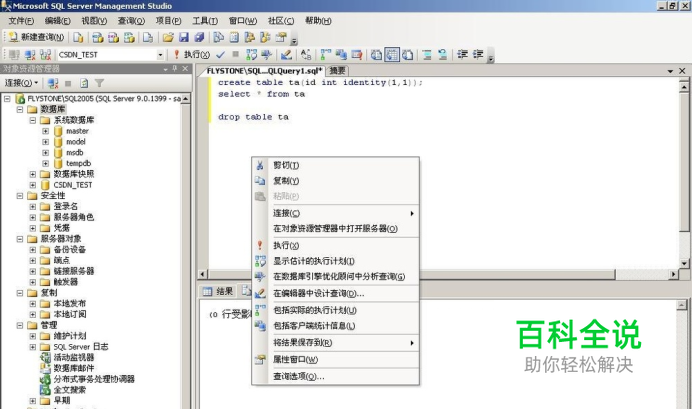Open the Help (帮助) menu
This screenshot has height=409, width=692.
coord(318,21)
